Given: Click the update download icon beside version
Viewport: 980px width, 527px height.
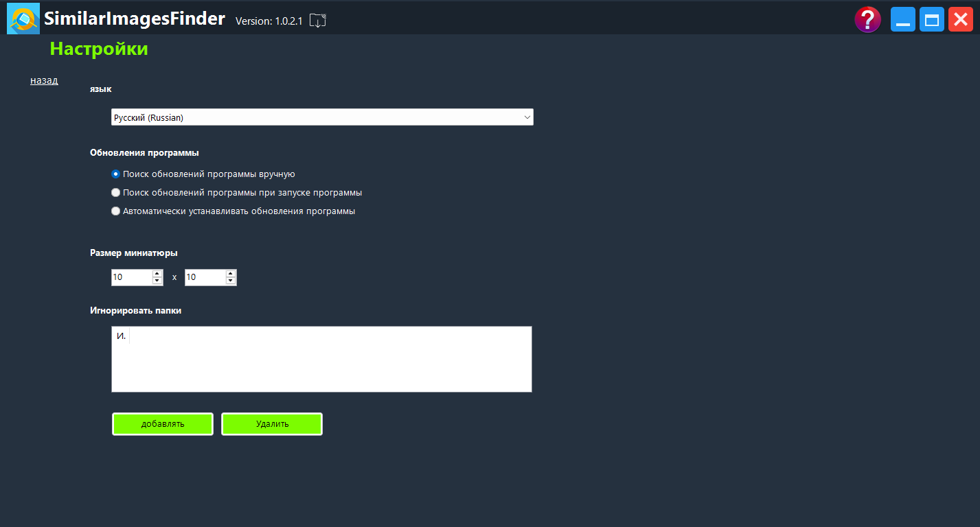Looking at the screenshot, I should [317, 21].
